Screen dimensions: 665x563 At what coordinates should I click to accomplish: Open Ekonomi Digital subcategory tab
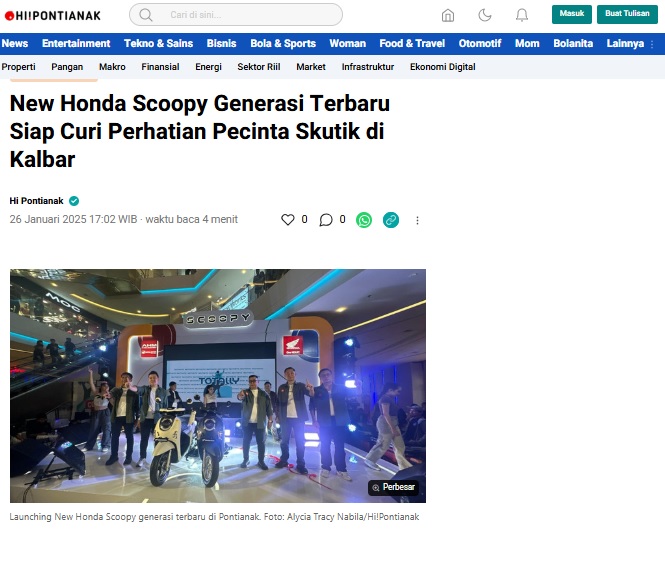pos(442,67)
